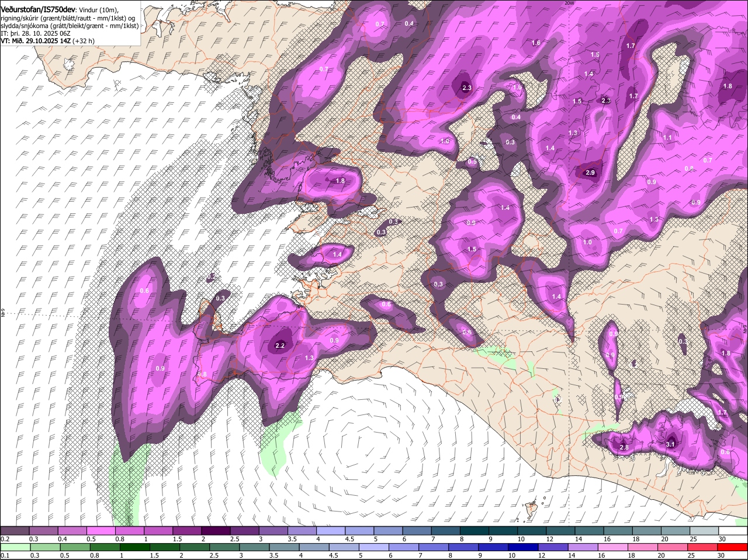The height and width of the screenshot is (560, 748).
Task: Click the 2.9 precipitation value label
Action: tap(590, 173)
